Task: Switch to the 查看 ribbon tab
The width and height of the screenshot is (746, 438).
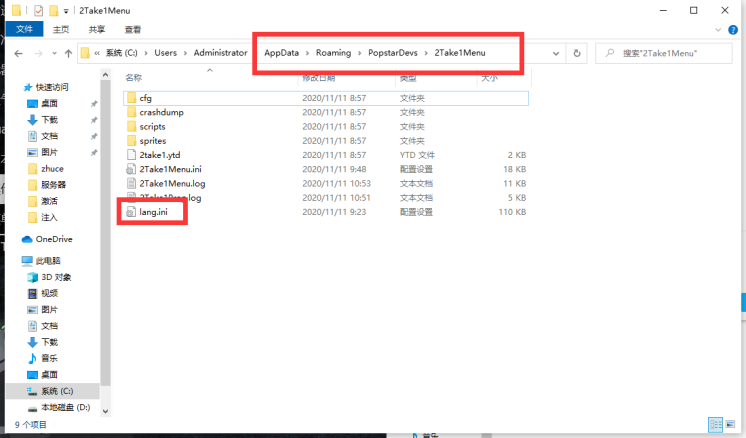Action: point(133,29)
